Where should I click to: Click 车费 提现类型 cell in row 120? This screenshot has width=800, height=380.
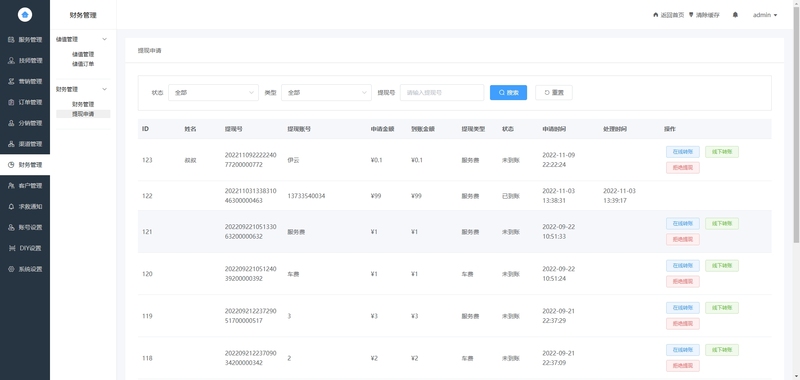pyautogui.click(x=467, y=274)
